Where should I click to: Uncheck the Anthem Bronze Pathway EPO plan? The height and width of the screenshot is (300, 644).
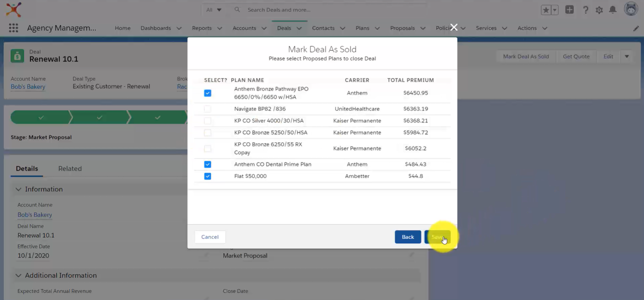[x=208, y=93]
